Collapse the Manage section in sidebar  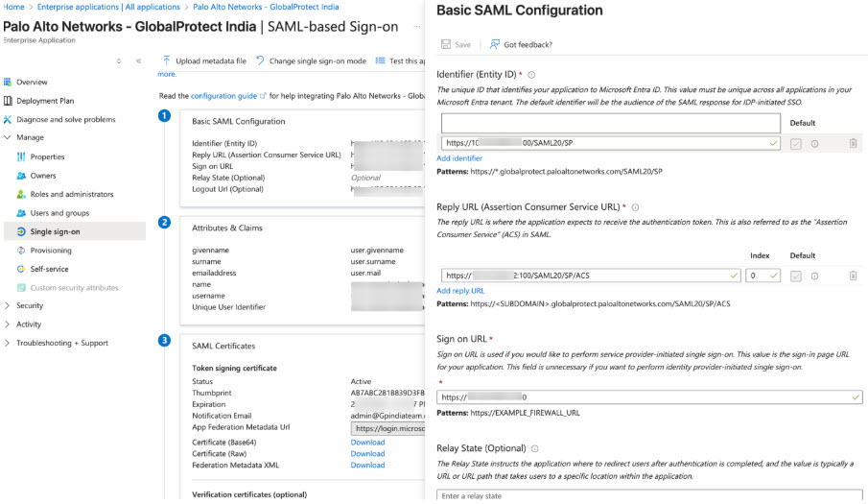coord(8,137)
